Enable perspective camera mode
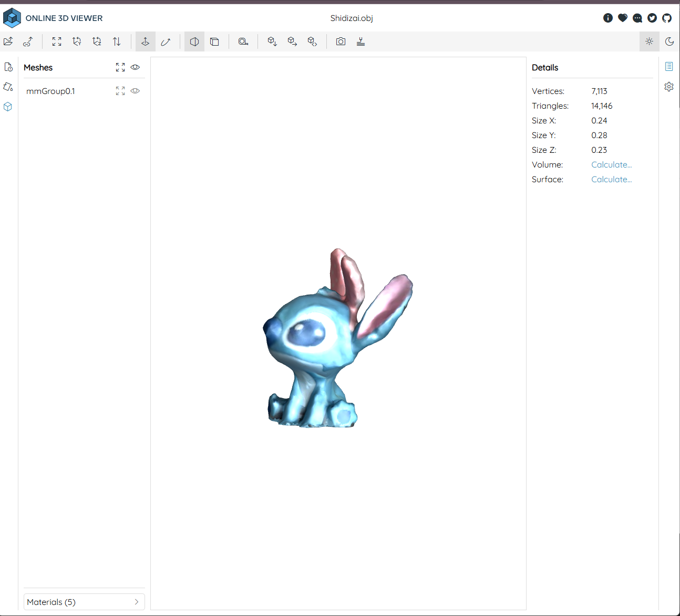680x616 pixels. pyautogui.click(x=194, y=41)
